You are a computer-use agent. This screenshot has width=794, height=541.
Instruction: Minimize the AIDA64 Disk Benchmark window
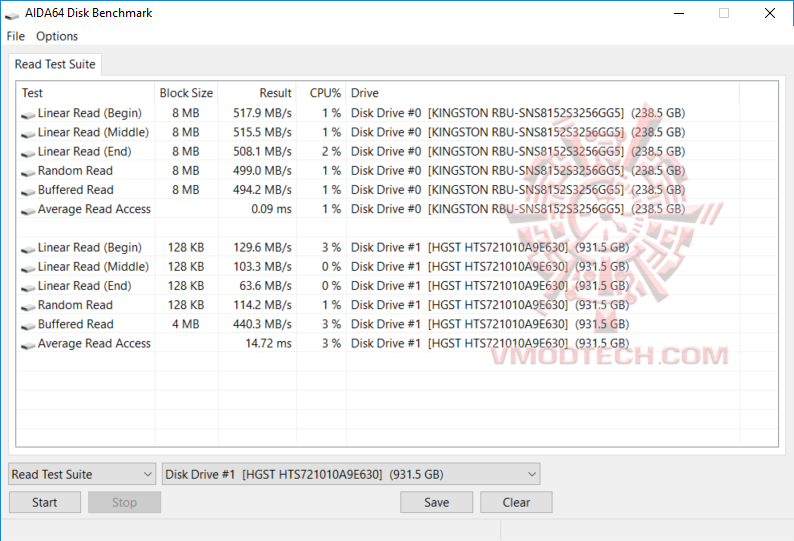[679, 14]
